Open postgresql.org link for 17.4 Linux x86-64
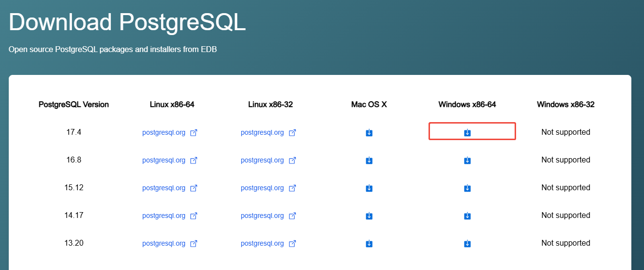Image resolution: width=644 pixels, height=270 pixels. (x=164, y=132)
